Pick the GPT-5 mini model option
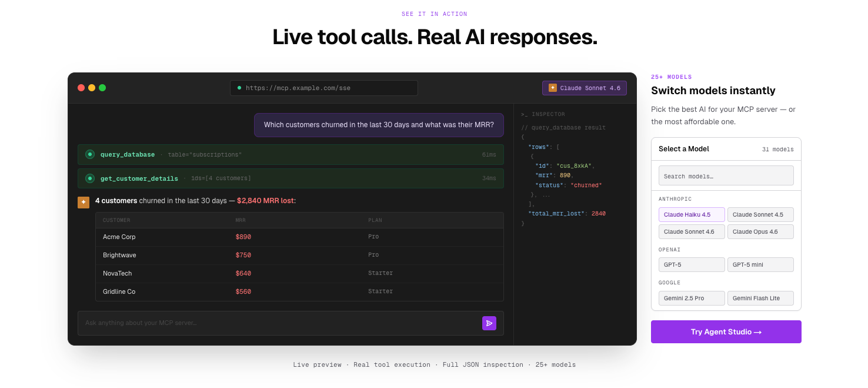 (760, 264)
